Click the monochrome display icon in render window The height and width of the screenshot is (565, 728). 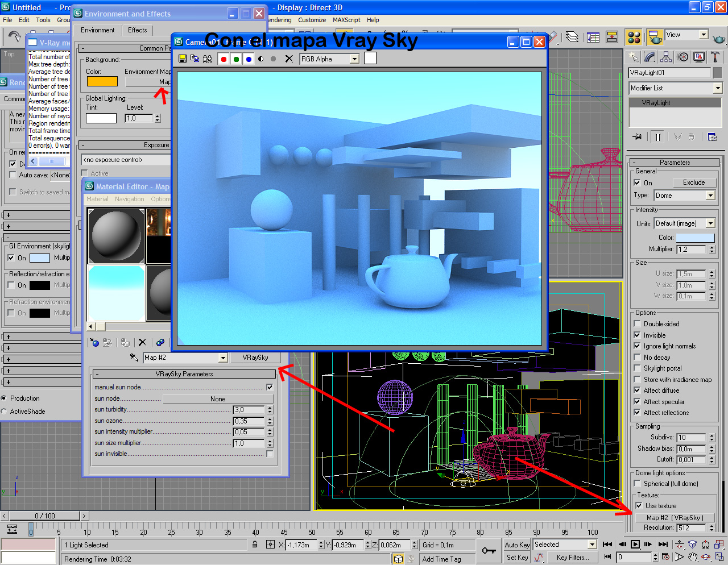click(262, 58)
